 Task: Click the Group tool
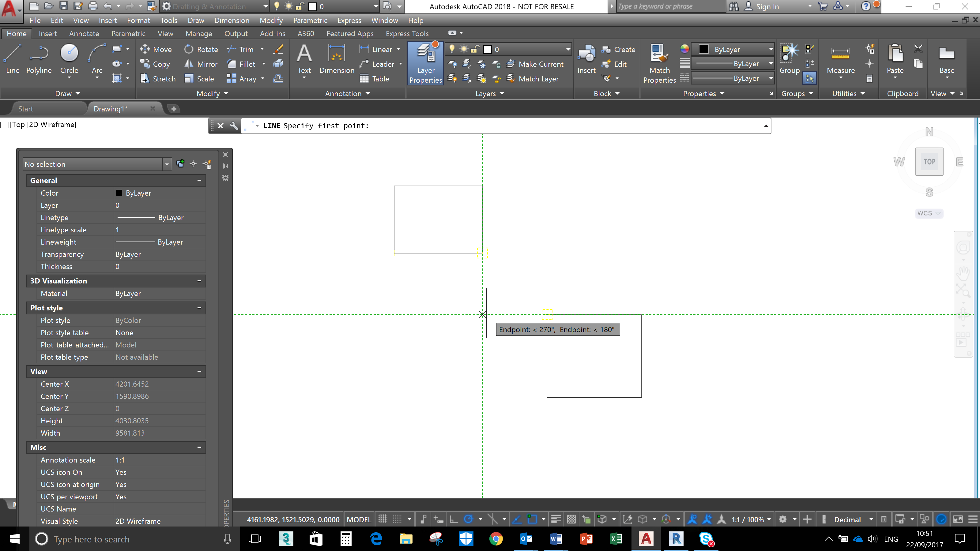tap(790, 59)
